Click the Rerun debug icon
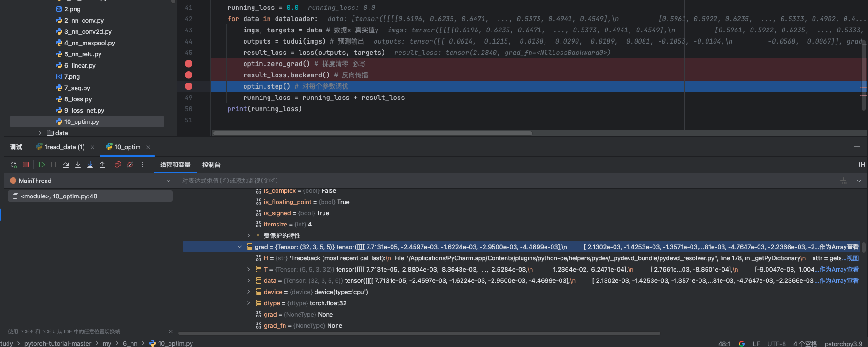Image resolution: width=868 pixels, height=347 pixels. click(14, 165)
